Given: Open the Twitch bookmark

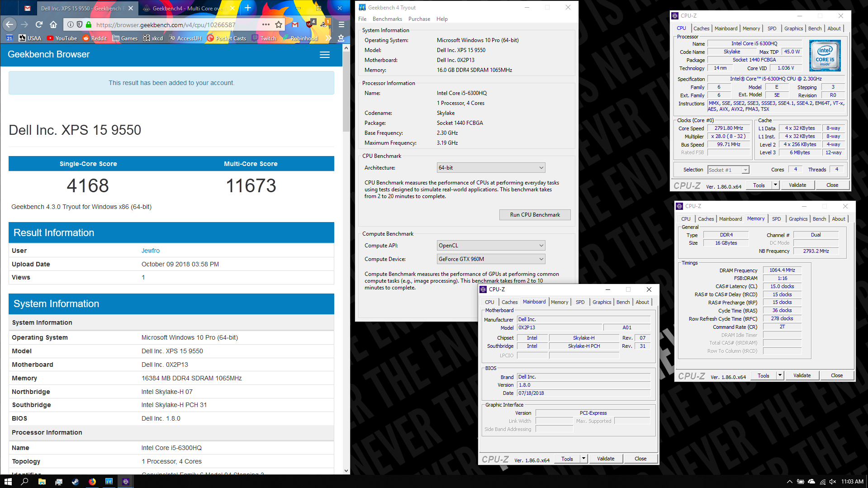Looking at the screenshot, I should tap(264, 38).
